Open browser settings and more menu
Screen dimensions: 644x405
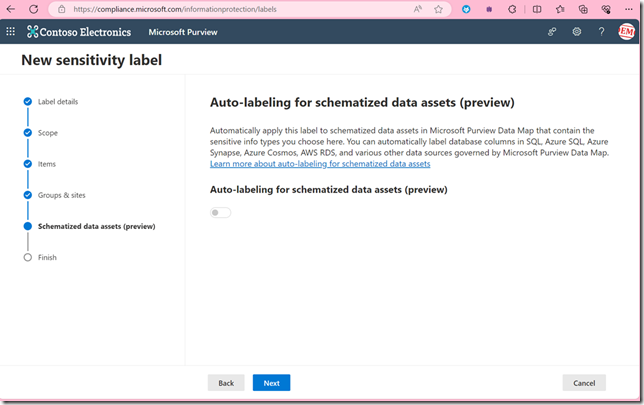(x=629, y=9)
